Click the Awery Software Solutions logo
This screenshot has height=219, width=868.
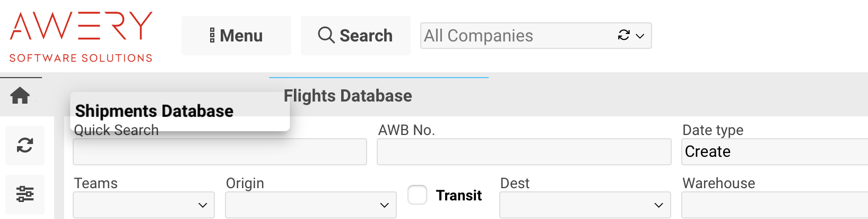click(x=81, y=36)
